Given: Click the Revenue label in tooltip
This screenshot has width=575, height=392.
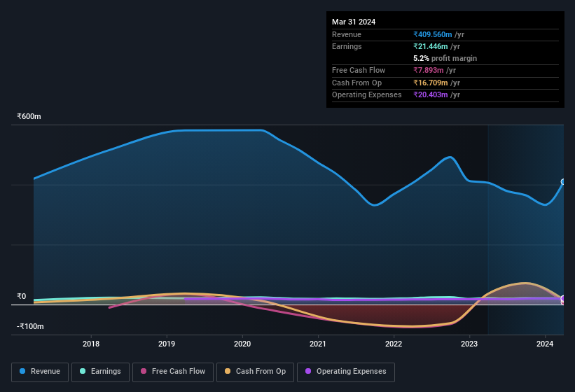Looking at the screenshot, I should click(347, 34).
